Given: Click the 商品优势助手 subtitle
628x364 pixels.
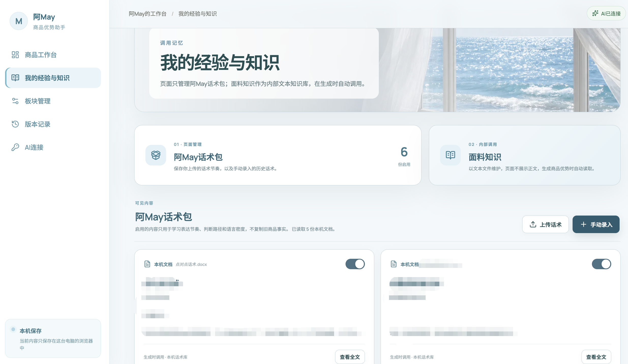Looking at the screenshot, I should coord(49,27).
